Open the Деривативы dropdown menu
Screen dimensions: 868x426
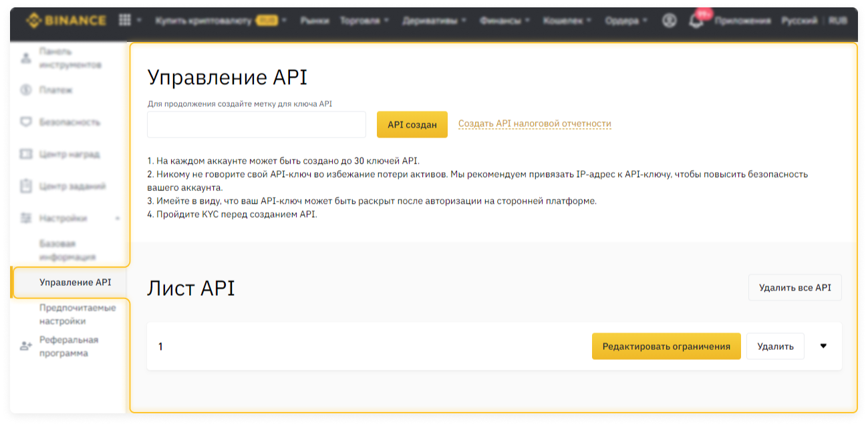pos(434,21)
